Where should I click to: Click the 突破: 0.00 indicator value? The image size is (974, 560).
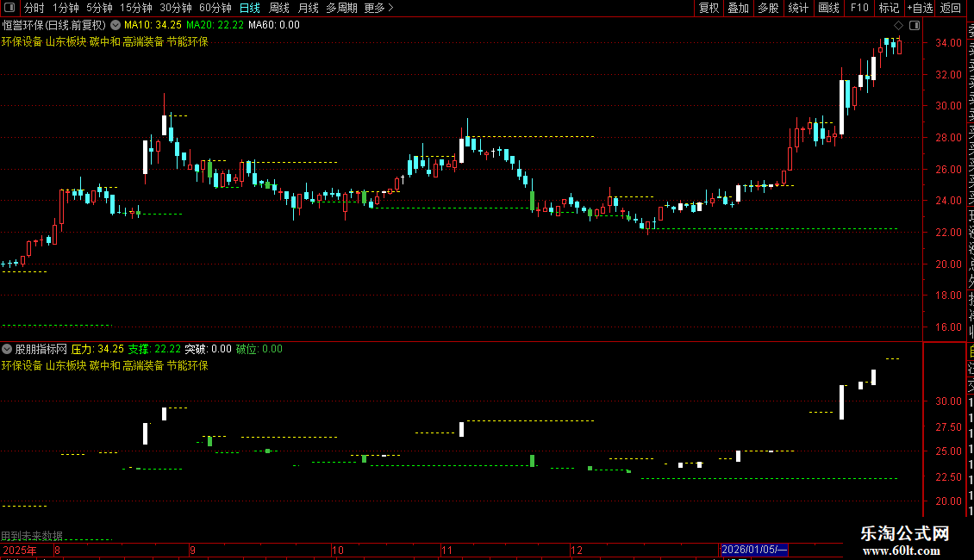click(208, 349)
